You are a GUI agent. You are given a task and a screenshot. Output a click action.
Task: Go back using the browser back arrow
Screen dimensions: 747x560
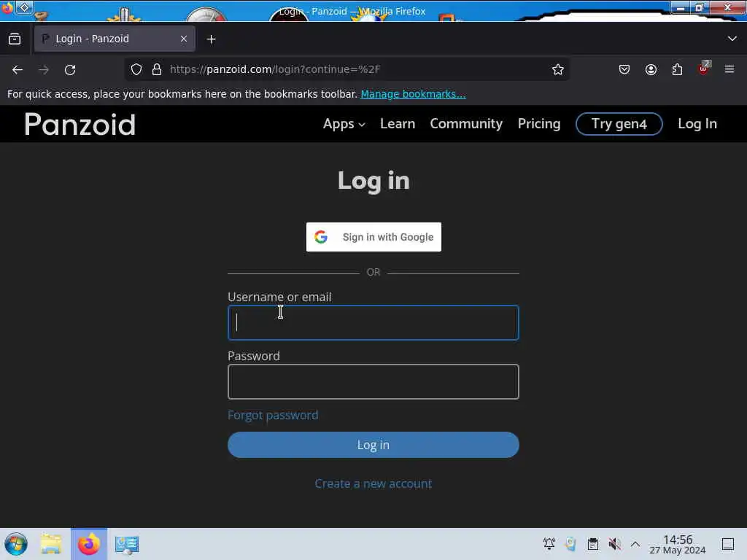pyautogui.click(x=18, y=70)
